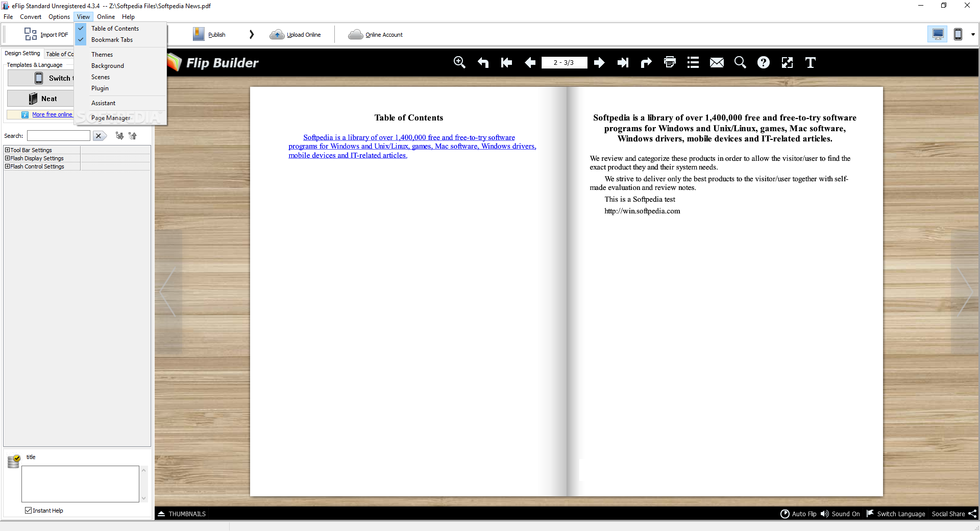Switch to mobile preview mode icon
This screenshot has height=531, width=980.
tap(958, 34)
